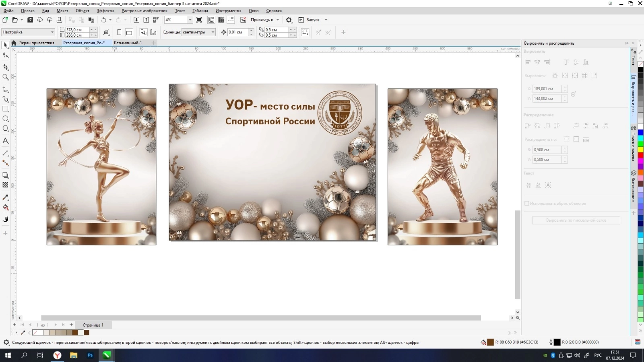Open the Файл menu

(8, 11)
